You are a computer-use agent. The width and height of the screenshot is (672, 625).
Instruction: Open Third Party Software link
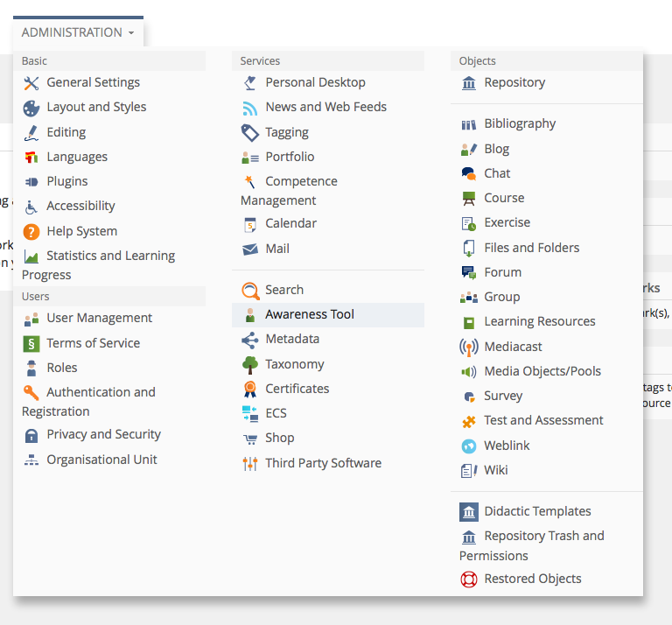tap(323, 463)
